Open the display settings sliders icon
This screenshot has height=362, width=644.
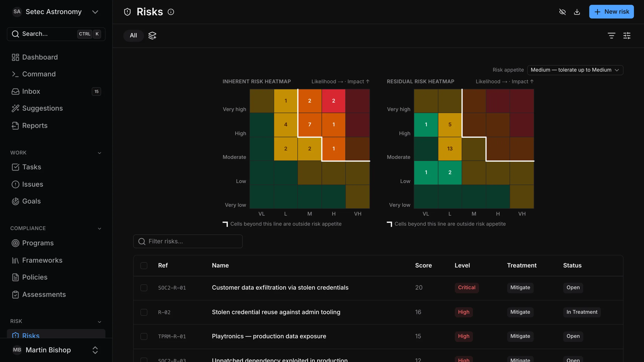627,35
